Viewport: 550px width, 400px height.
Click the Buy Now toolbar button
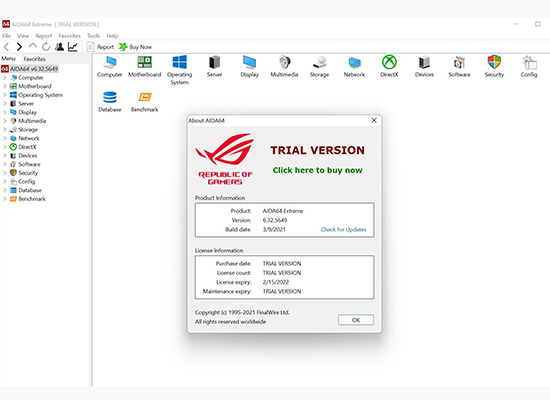[135, 47]
